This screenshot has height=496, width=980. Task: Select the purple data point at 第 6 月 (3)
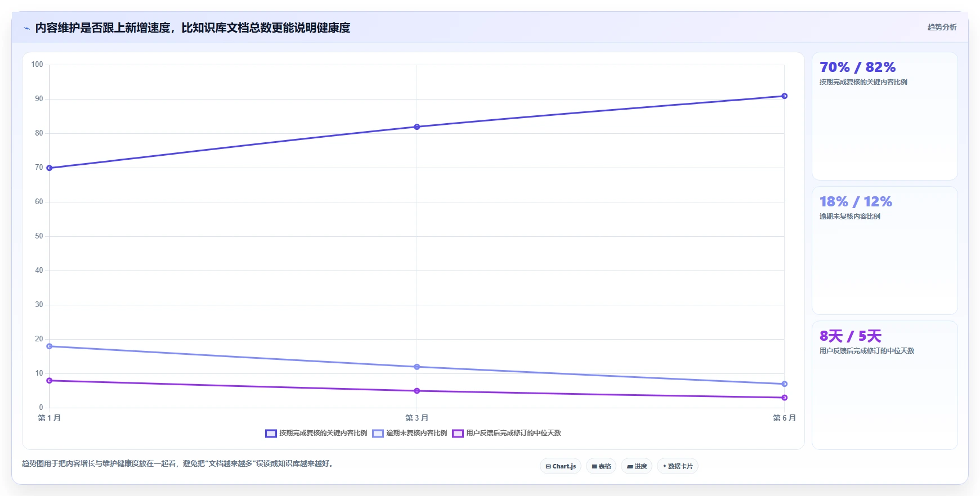785,398
